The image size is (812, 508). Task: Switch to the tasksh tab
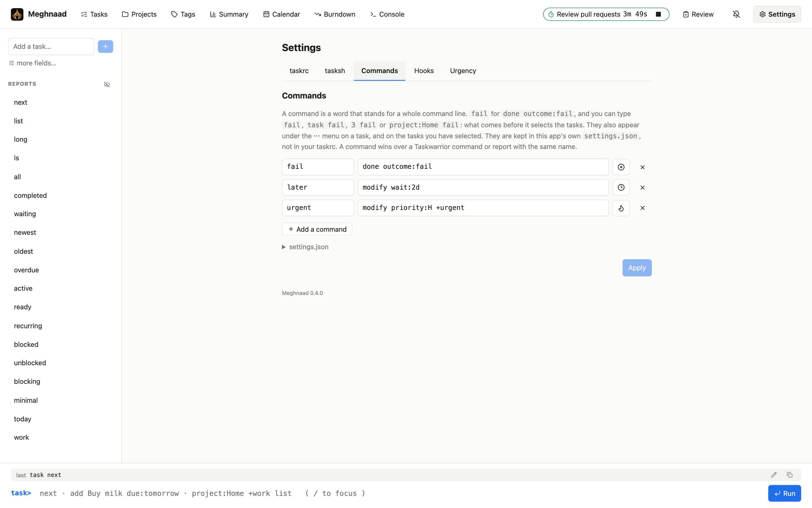point(335,71)
